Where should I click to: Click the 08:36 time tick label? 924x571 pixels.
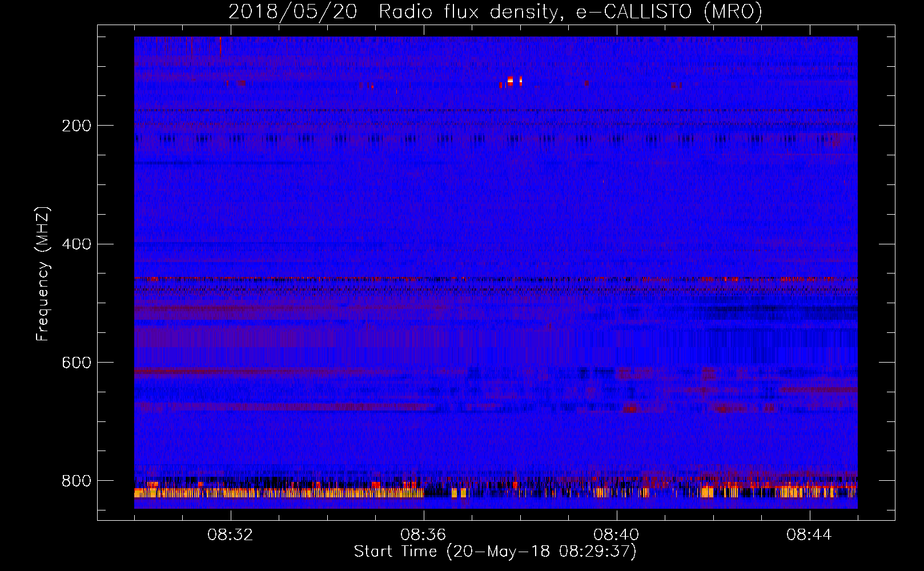point(423,535)
